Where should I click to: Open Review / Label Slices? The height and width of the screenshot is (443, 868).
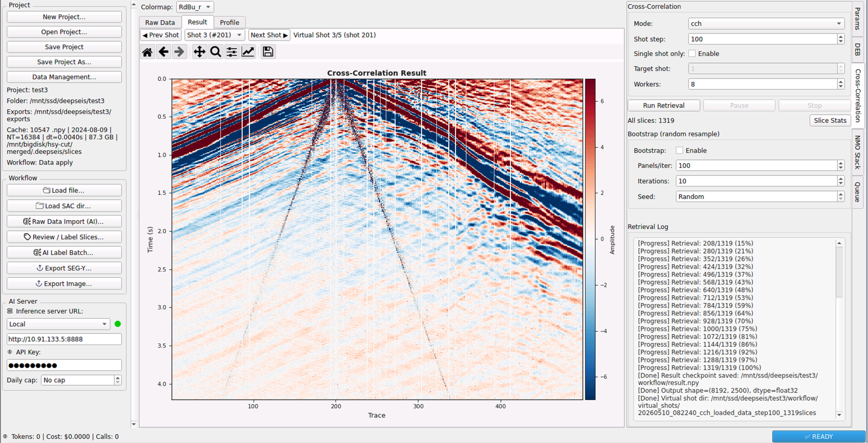tap(64, 237)
